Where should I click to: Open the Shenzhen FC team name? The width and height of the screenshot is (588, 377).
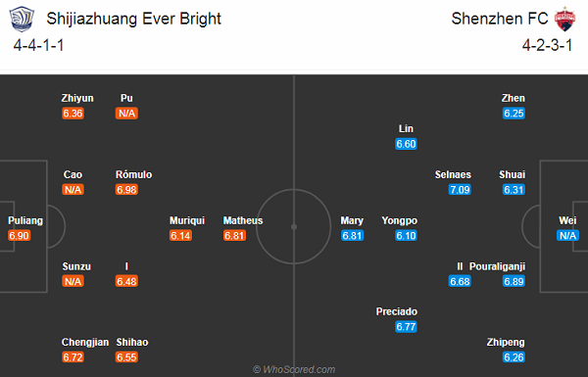[x=500, y=19]
